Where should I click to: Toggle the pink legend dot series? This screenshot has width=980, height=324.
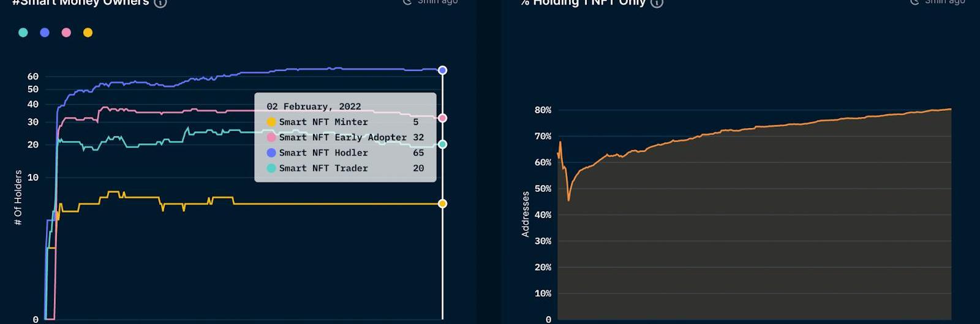coord(66,32)
